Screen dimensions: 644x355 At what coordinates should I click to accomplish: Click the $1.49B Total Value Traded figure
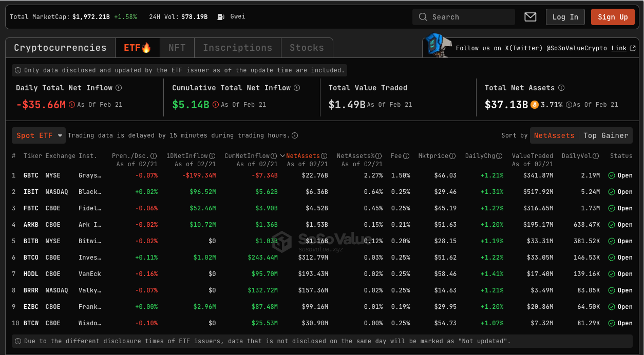click(x=347, y=105)
